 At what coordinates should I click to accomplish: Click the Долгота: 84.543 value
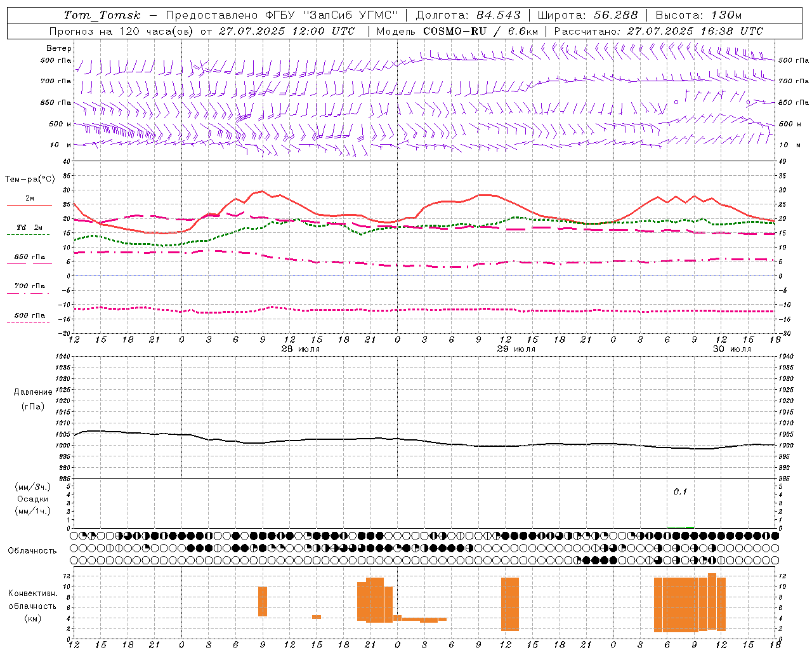click(468, 15)
